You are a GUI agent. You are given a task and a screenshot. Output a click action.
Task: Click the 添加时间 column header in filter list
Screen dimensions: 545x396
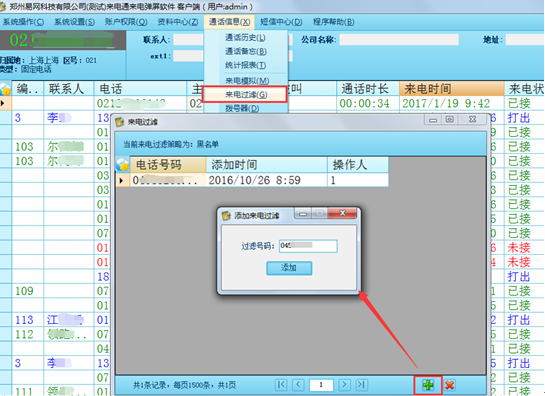[x=267, y=164]
